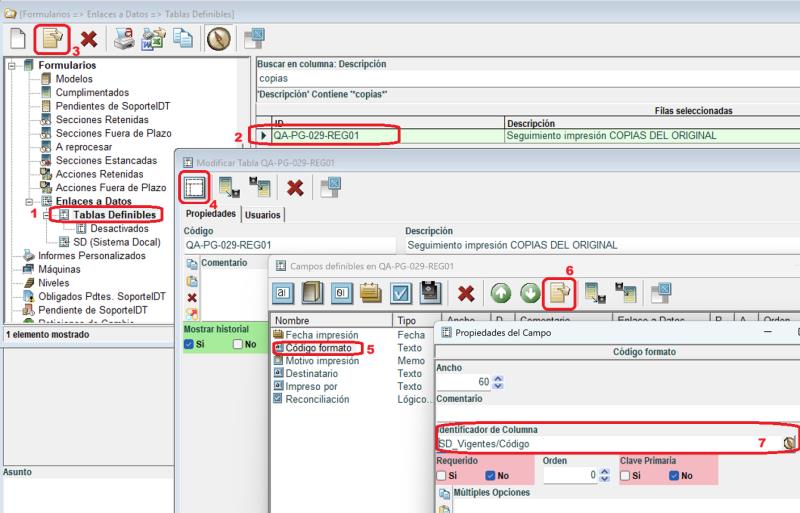Select the Propiedades tab

(211, 214)
